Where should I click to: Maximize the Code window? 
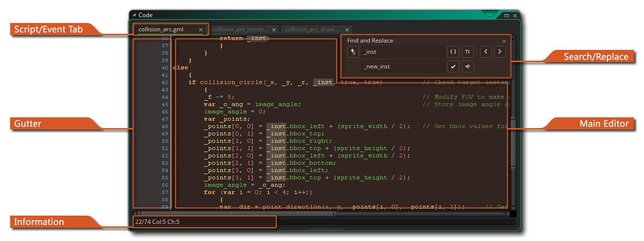[x=506, y=16]
